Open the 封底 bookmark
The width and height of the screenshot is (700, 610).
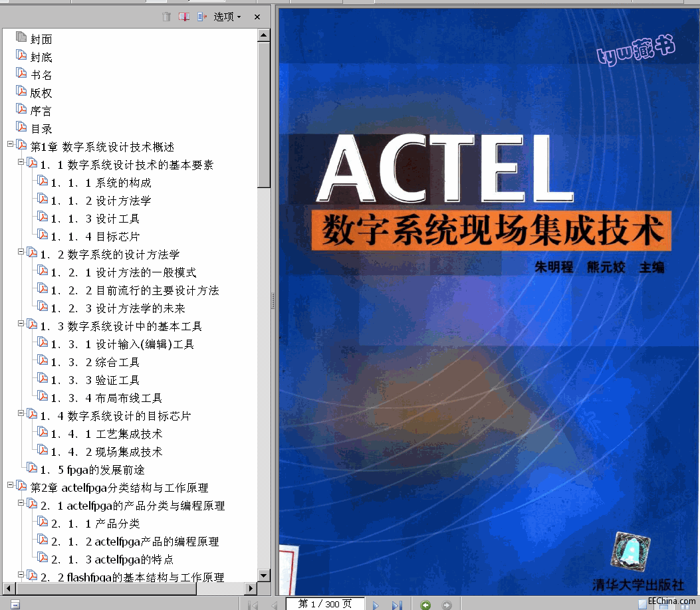click(41, 57)
